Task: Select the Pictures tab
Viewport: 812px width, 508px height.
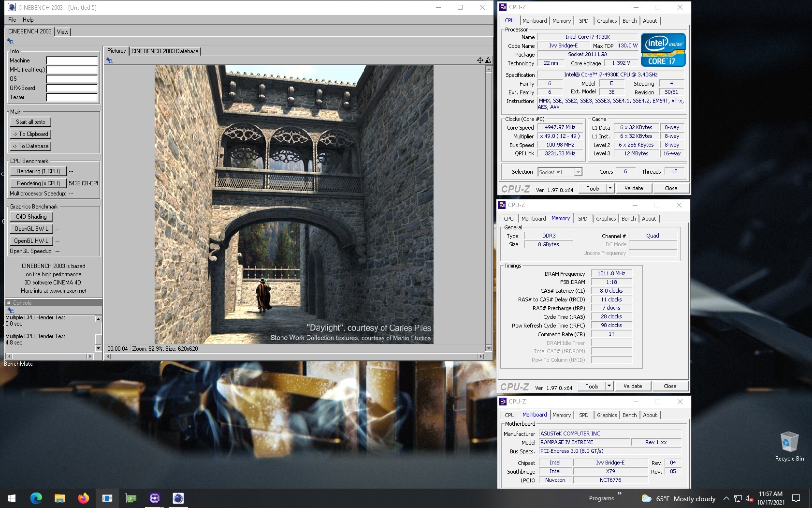Action: 116,51
